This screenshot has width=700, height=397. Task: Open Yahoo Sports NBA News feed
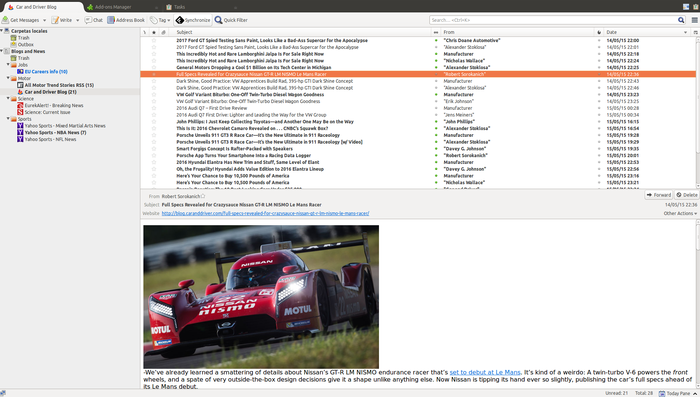click(x=52, y=133)
